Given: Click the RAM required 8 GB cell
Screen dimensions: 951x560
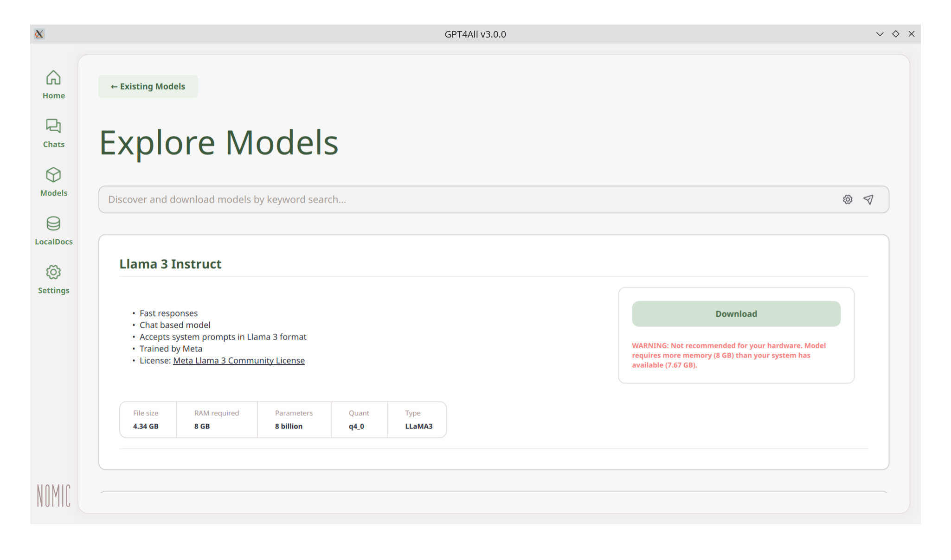Looking at the screenshot, I should point(217,420).
